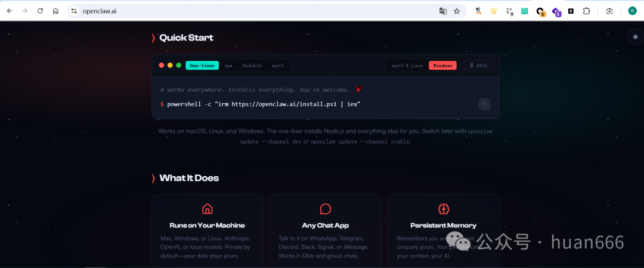Screen dimensions: 644x268
Task: Click 'openclaw update --channel stable' text
Action: click(x=360, y=142)
